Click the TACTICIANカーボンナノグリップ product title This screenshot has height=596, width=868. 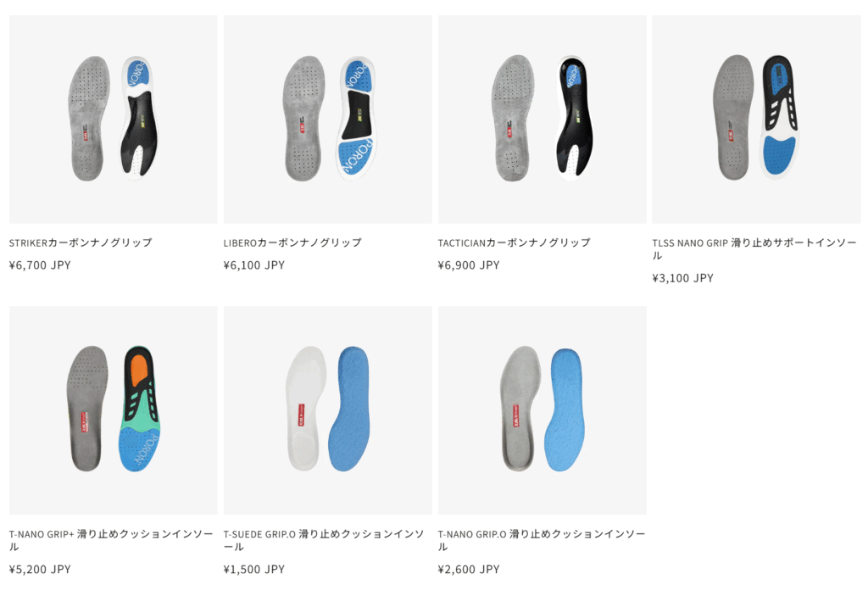point(515,242)
